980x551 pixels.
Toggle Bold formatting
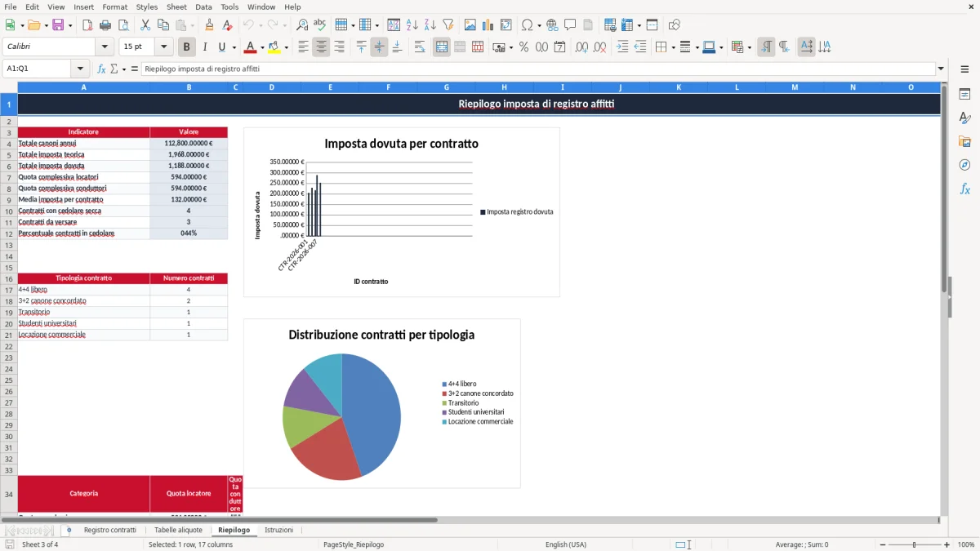pos(187,47)
